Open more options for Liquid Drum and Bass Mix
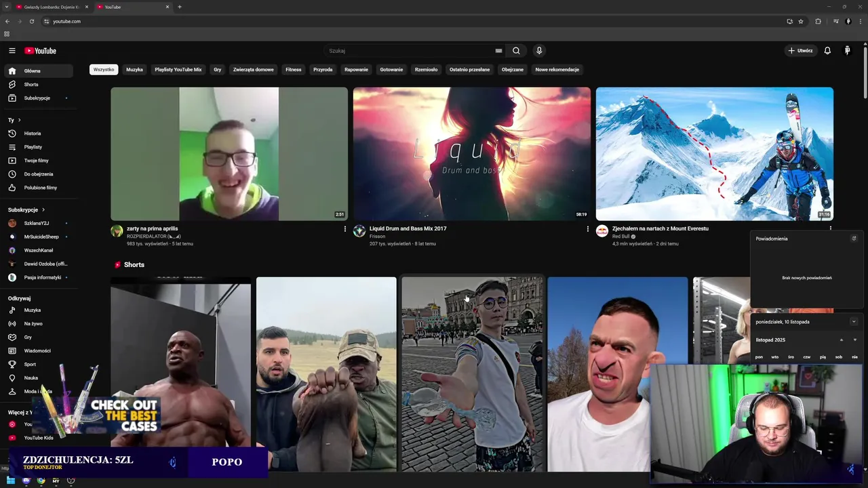 coord(587,229)
